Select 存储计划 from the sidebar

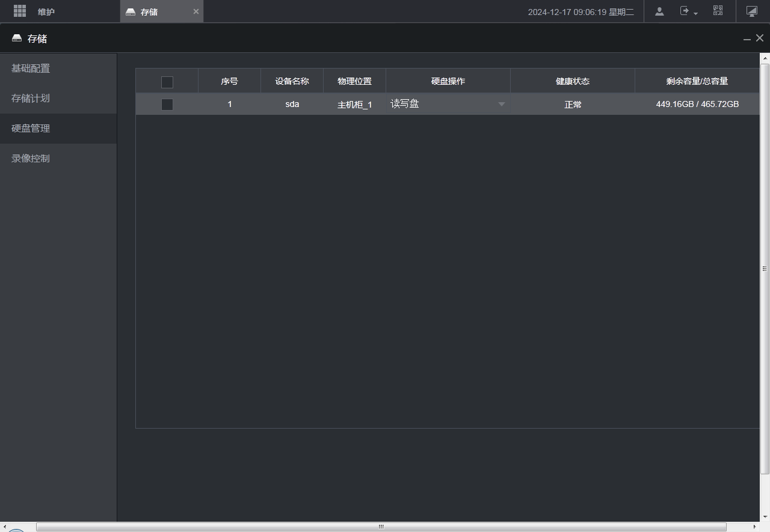(x=31, y=99)
